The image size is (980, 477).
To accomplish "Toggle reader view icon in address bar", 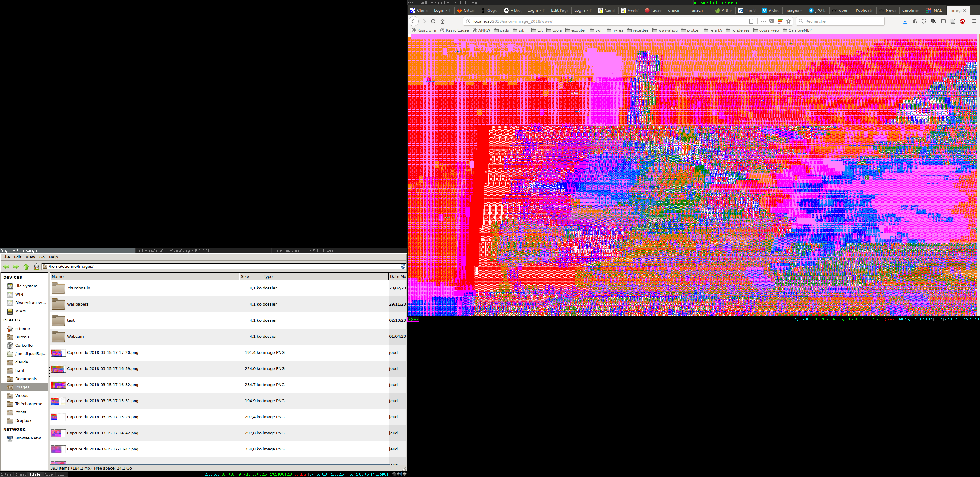I will coord(751,21).
